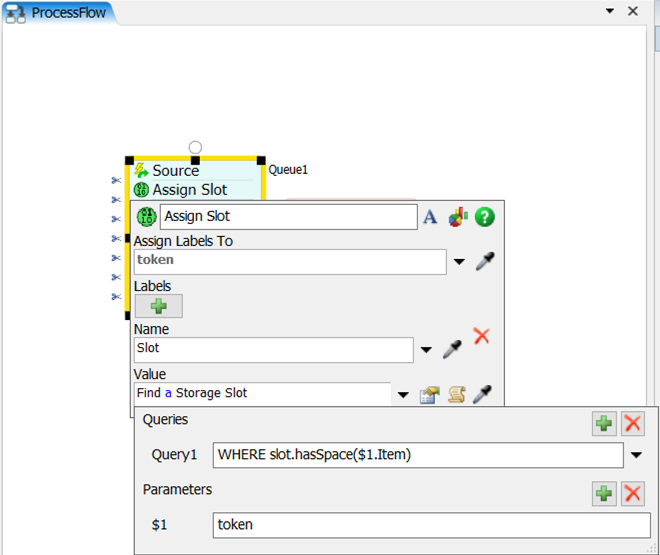Open the code editor scroll icon for Value
This screenshot has width=660, height=555.
point(456,394)
